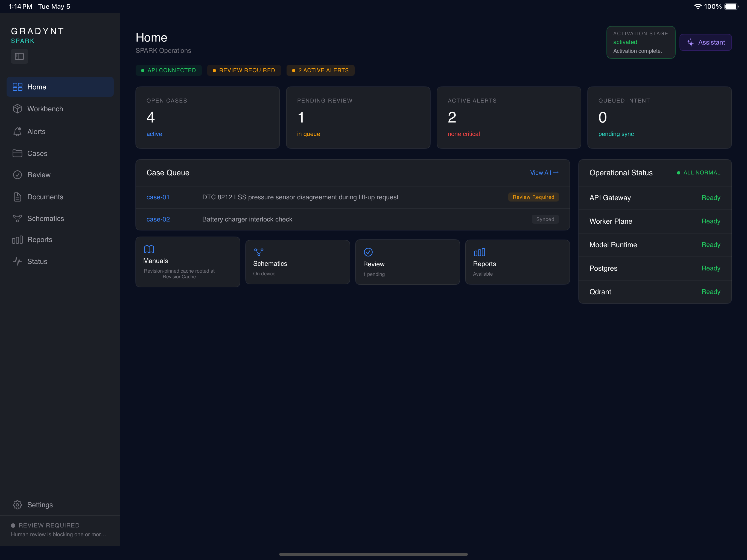This screenshot has height=560, width=747.
Task: Select the API Gateway status row
Action: point(655,198)
